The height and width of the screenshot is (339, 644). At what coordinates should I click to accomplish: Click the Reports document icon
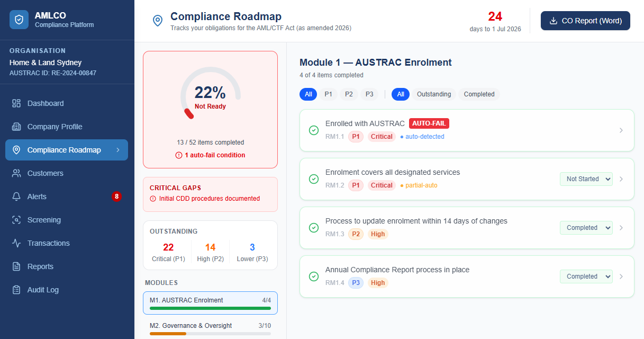point(16,266)
